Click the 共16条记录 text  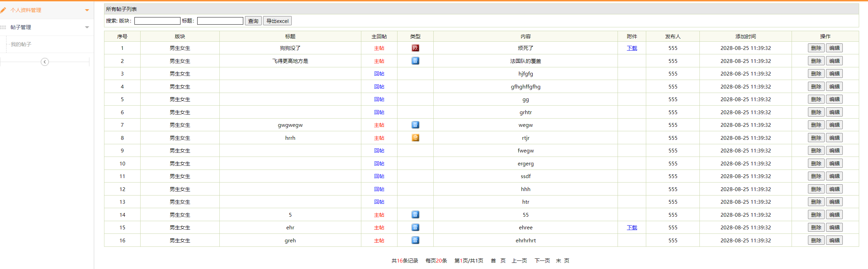coord(405,261)
